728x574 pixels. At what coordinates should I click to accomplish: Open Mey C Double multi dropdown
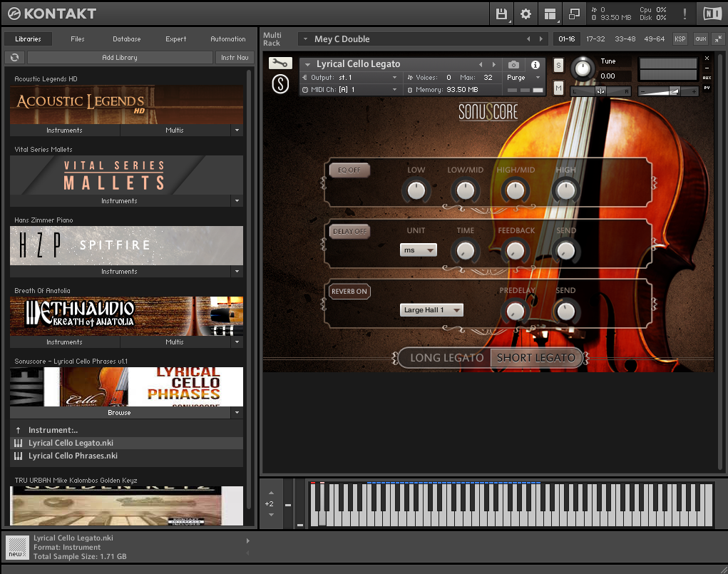point(305,39)
